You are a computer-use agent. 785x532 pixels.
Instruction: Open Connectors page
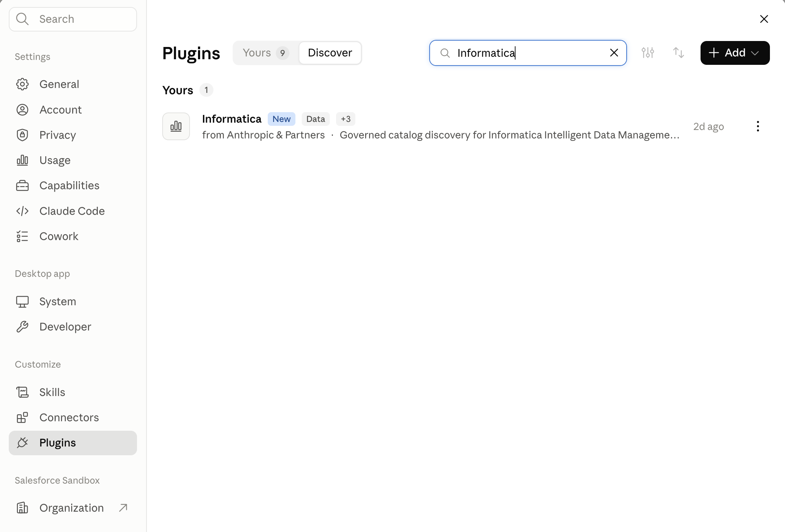[x=73, y=417]
